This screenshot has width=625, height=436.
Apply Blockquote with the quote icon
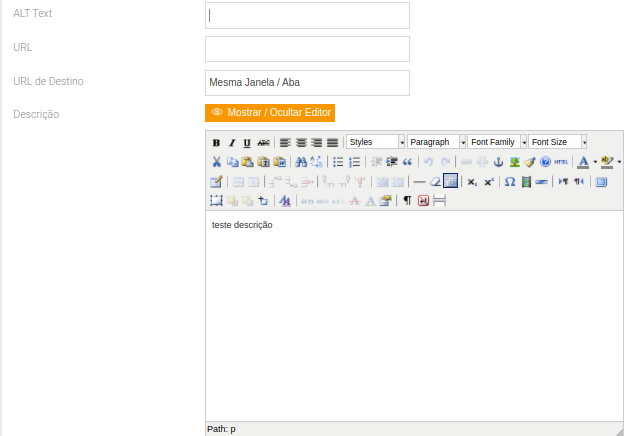click(407, 162)
